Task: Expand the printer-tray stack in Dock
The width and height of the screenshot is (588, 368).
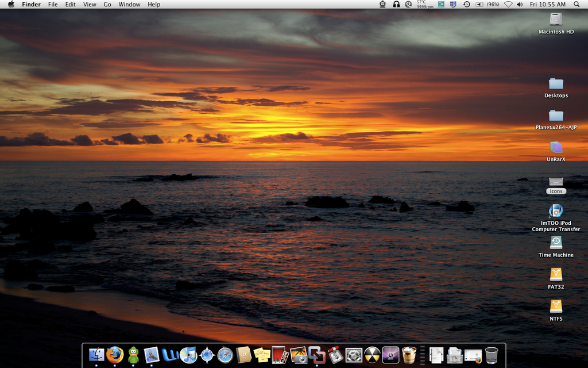Action: point(455,355)
